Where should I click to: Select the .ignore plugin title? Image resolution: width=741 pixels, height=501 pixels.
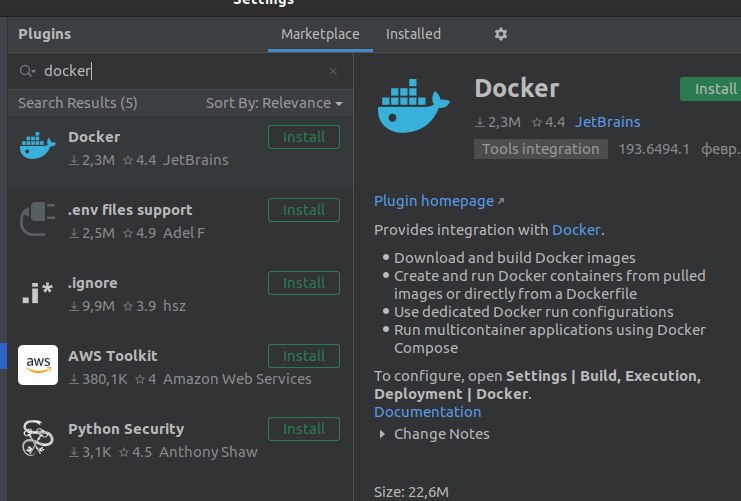[93, 283]
